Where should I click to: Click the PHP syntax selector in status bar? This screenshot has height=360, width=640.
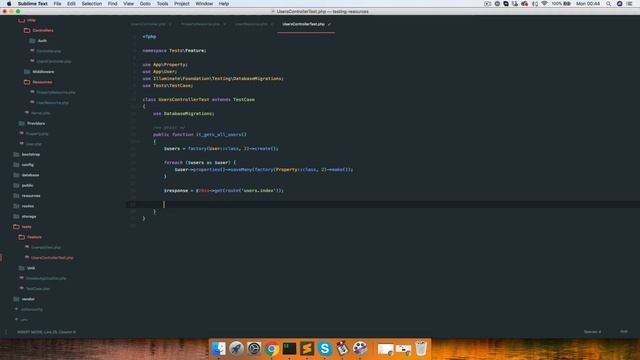tap(624, 332)
